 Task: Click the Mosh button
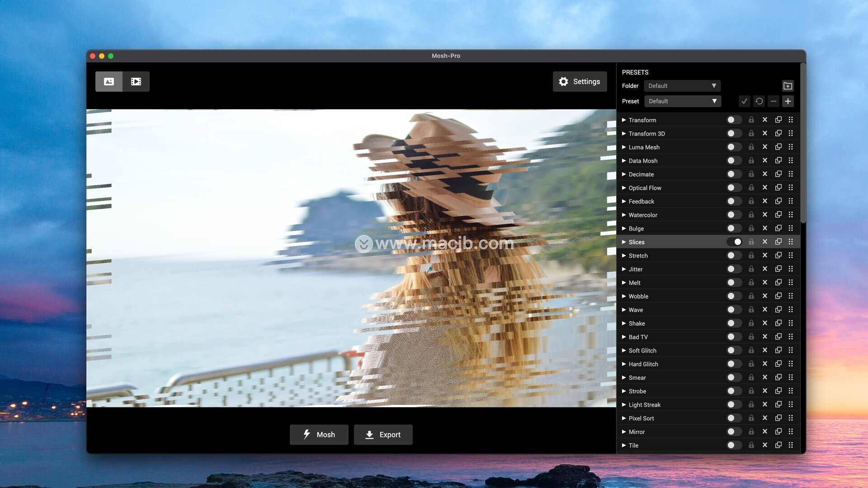(319, 435)
